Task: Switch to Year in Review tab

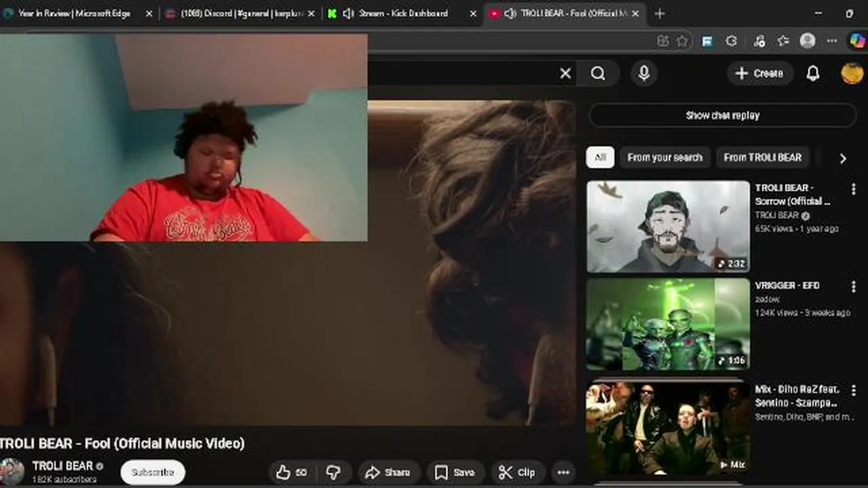Action: pyautogui.click(x=75, y=14)
